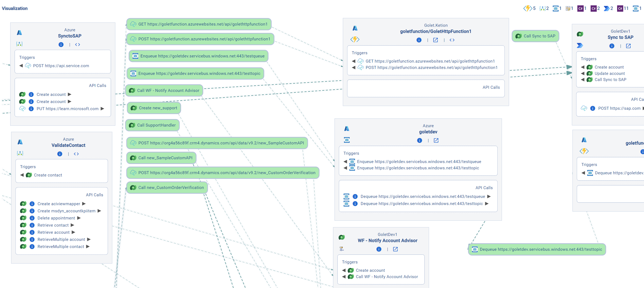Open info for Create aciviewmapper call
This screenshot has height=288, width=644.
click(x=32, y=204)
